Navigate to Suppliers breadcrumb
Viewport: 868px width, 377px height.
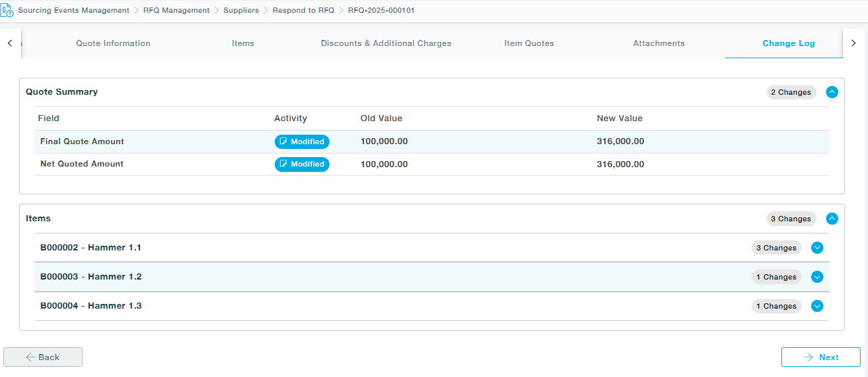241,11
